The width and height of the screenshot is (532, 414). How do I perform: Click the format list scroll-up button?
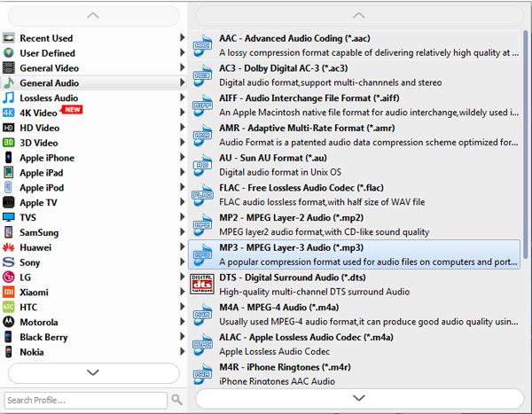(359, 16)
